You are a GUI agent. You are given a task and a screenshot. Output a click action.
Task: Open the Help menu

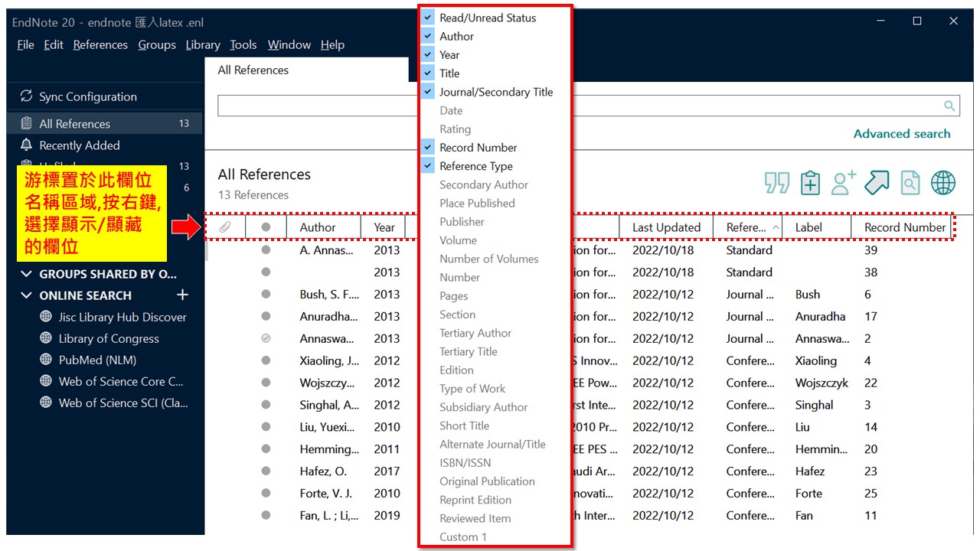332,44
